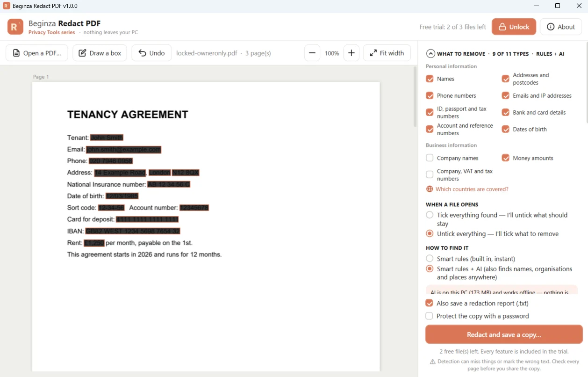Select Untick everything radio option

coord(430,233)
